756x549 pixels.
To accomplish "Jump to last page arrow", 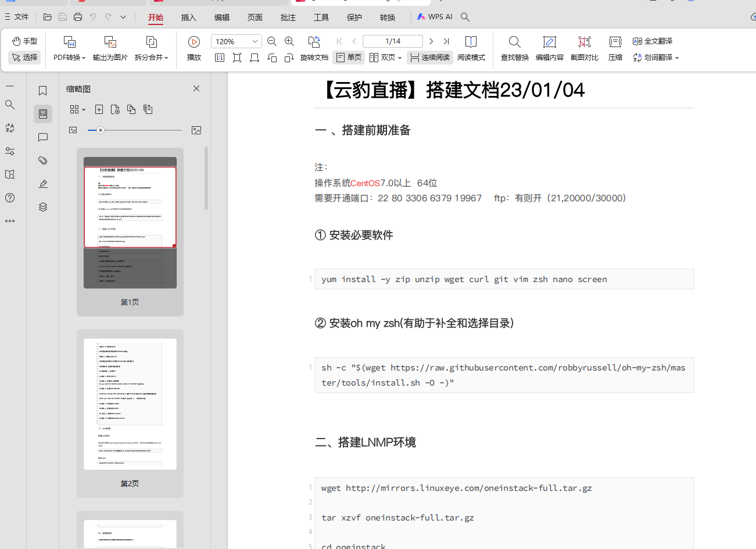I will tap(446, 41).
